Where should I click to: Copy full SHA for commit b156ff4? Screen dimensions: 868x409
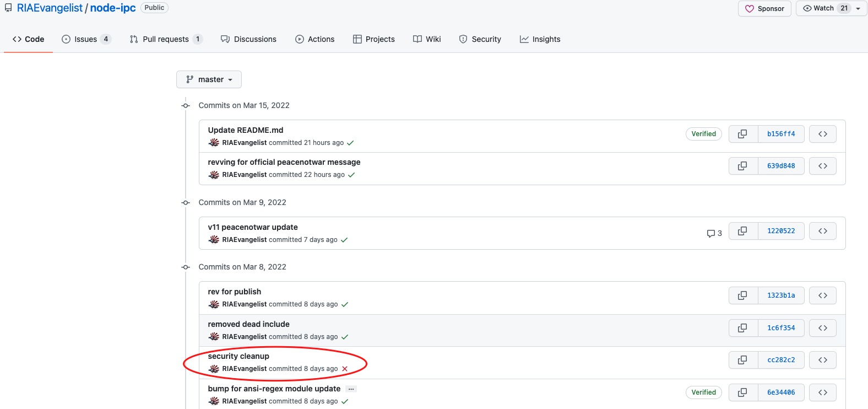(x=743, y=134)
